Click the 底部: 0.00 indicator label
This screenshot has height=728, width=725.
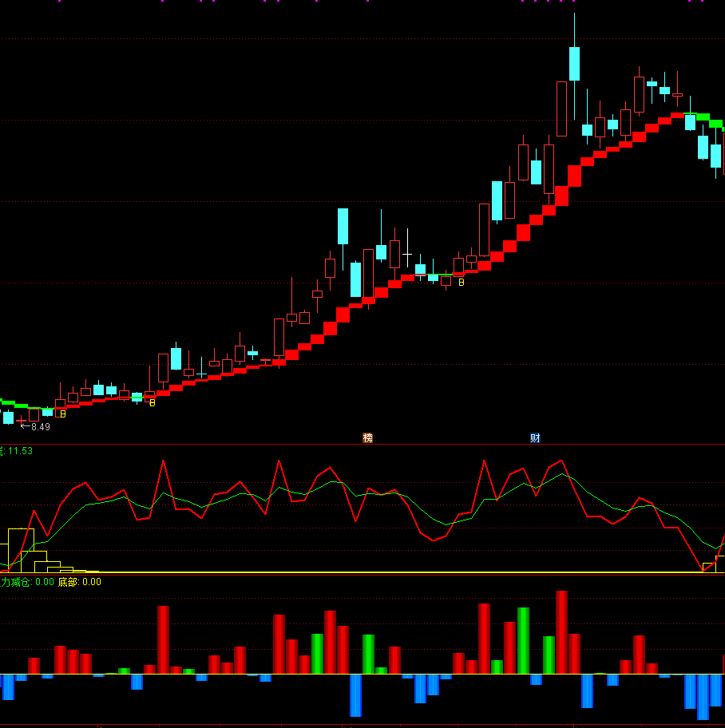pos(79,582)
